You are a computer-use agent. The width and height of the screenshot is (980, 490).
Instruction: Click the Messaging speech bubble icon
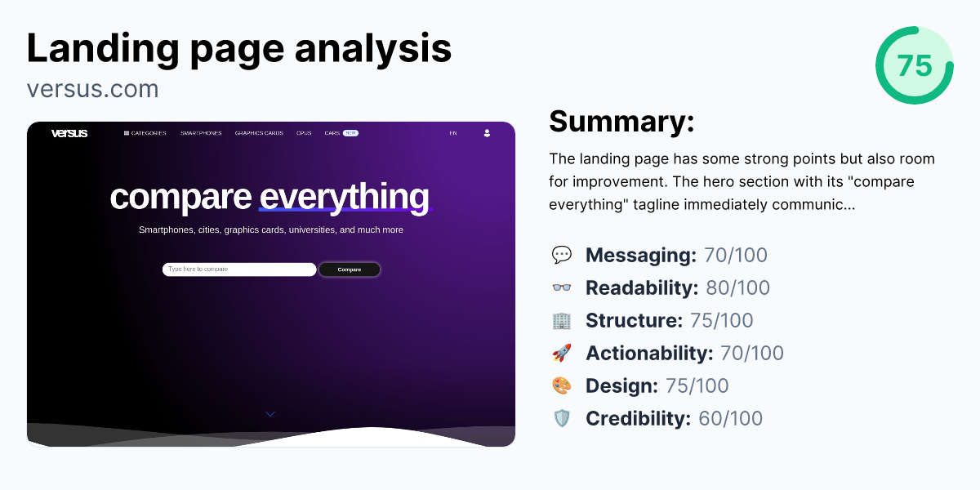pyautogui.click(x=563, y=255)
